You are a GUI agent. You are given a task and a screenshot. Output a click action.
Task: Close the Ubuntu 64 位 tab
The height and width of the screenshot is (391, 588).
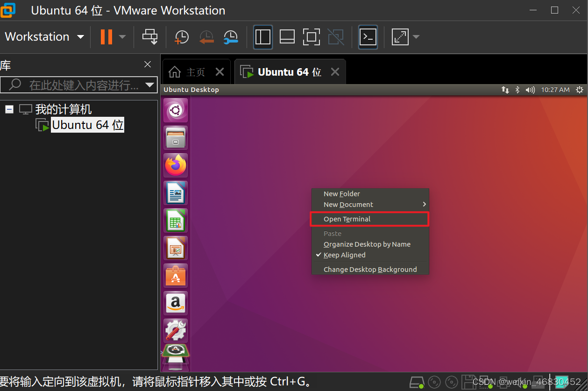pos(335,72)
